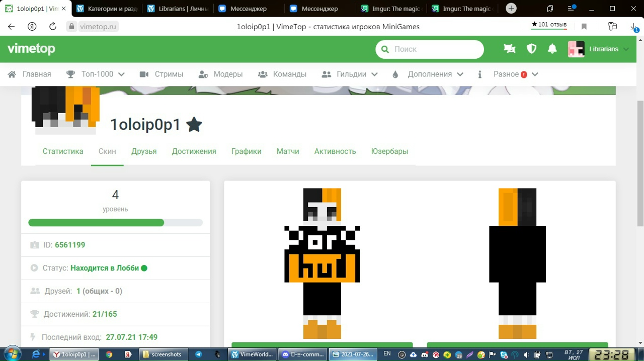The image size is (644, 361).
Task: Click the messages chat icon in header
Action: click(x=509, y=49)
